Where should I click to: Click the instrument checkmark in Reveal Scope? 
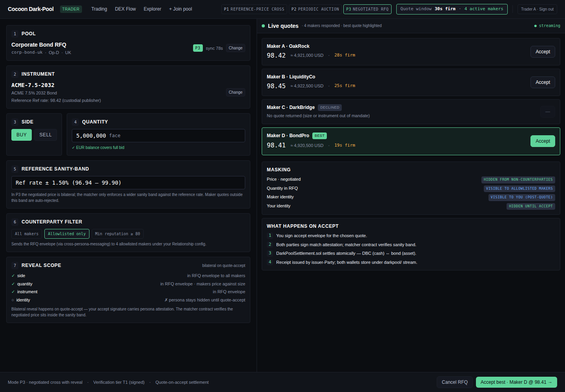(x=13, y=292)
